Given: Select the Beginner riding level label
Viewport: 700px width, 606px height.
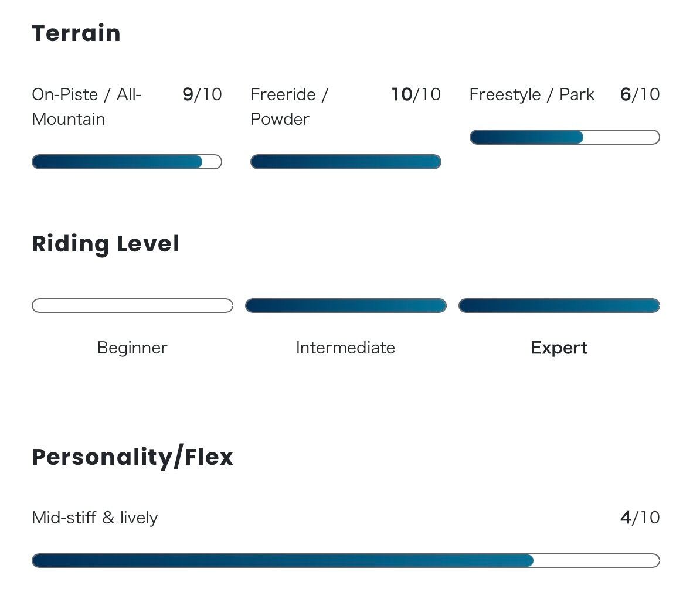Looking at the screenshot, I should (x=132, y=348).
